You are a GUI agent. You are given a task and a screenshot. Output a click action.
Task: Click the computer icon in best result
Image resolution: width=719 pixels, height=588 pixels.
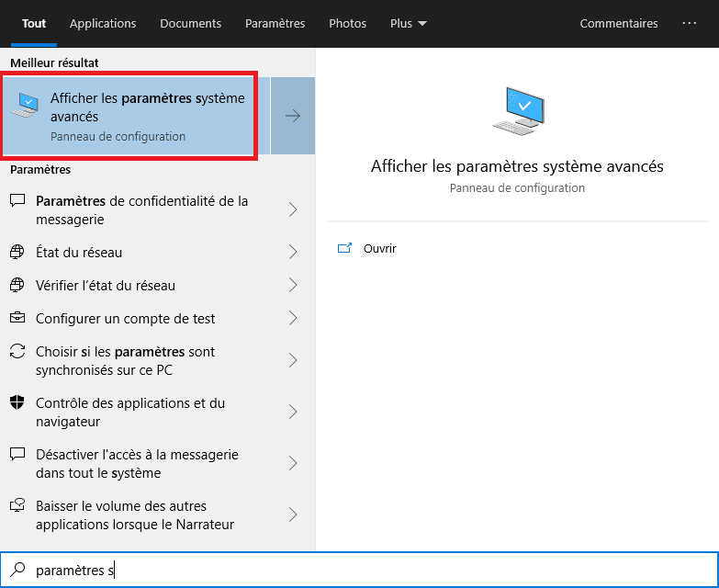[x=25, y=106]
